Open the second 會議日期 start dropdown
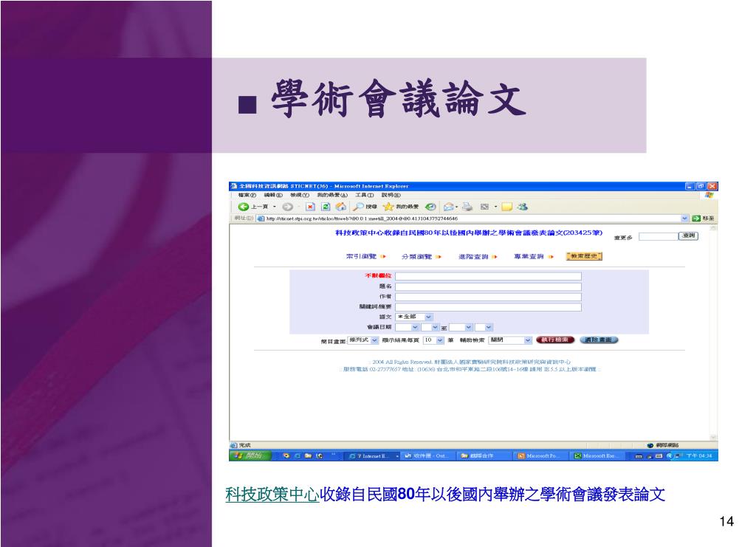Screen dimensions: 756x547 click(x=430, y=327)
